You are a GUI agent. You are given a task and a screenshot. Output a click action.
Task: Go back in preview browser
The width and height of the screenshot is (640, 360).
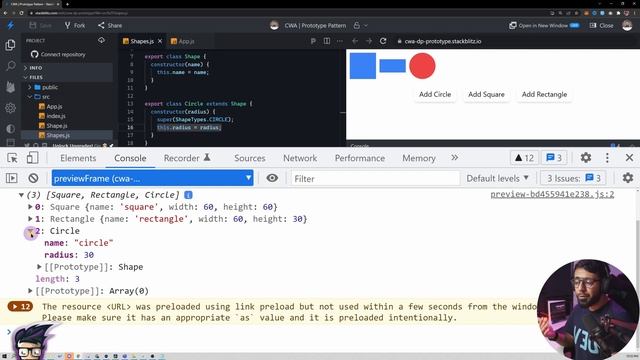point(355,41)
